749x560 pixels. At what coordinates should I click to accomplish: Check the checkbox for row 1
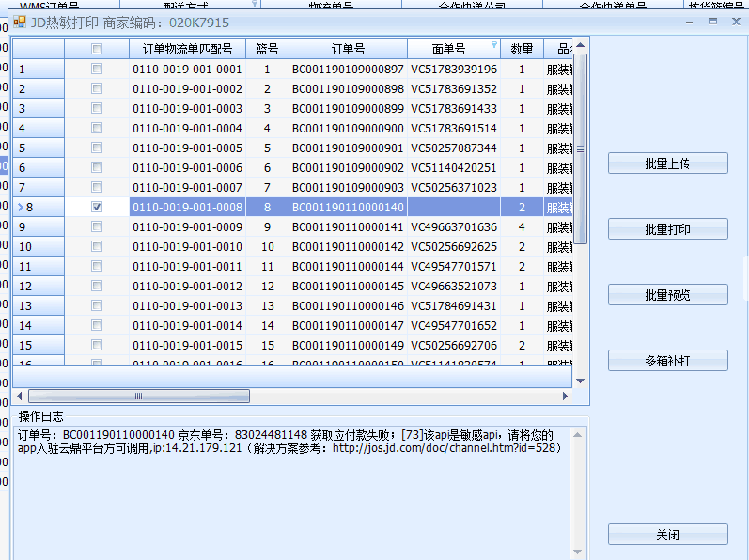click(97, 69)
